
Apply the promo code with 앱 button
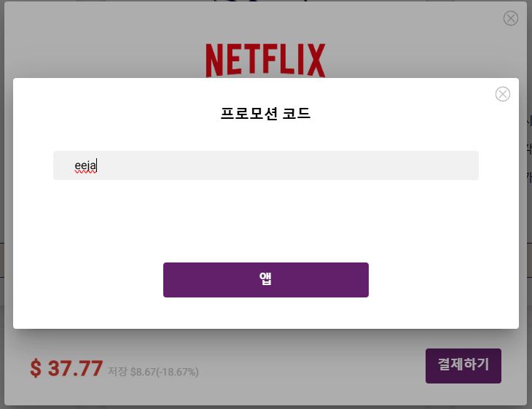coord(266,280)
